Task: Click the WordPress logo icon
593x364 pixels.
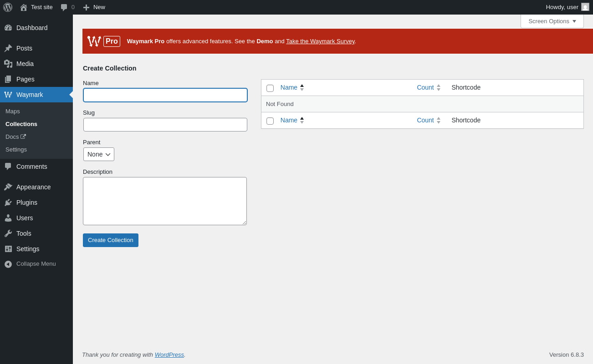Action: point(8,7)
